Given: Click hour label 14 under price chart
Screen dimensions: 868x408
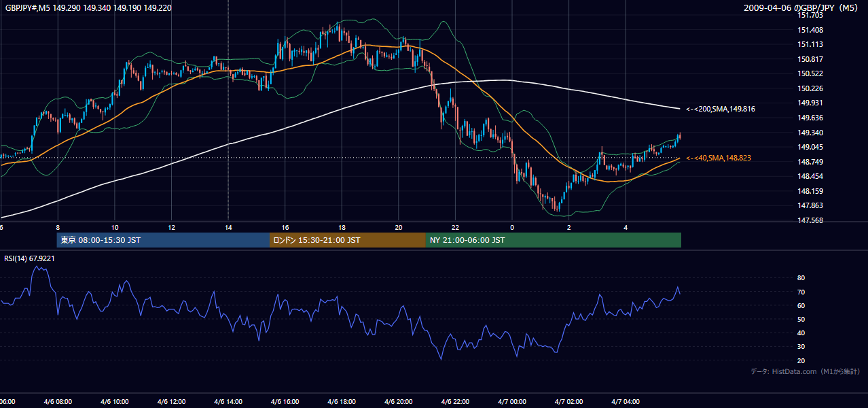Looking at the screenshot, I should [x=228, y=227].
